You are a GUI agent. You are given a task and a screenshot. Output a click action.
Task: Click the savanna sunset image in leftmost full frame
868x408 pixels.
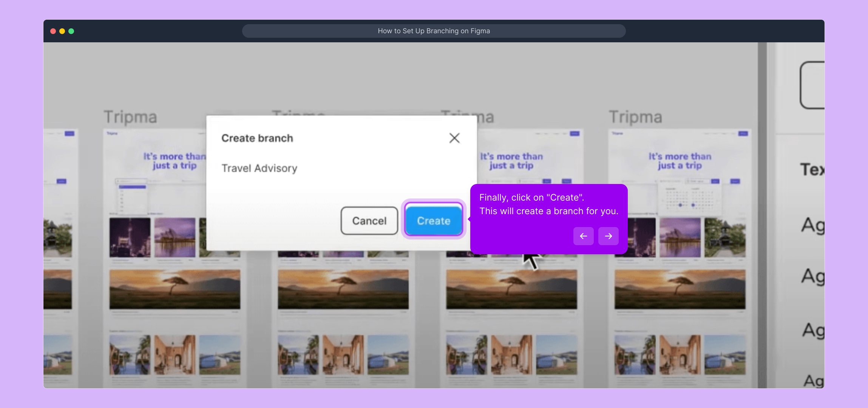click(x=175, y=289)
